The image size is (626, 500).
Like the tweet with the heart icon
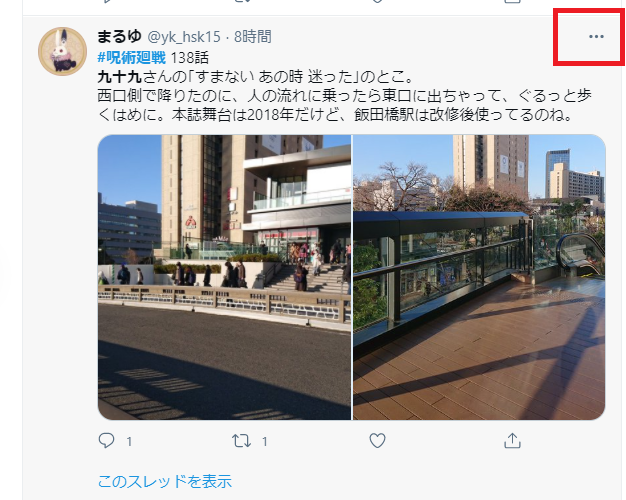pyautogui.click(x=377, y=440)
